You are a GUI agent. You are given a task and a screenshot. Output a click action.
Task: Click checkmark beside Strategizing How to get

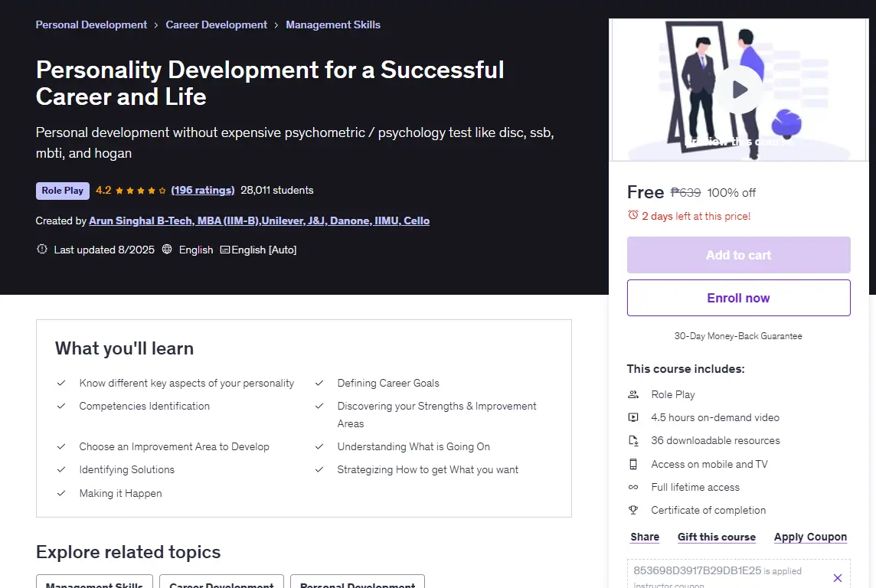point(319,469)
